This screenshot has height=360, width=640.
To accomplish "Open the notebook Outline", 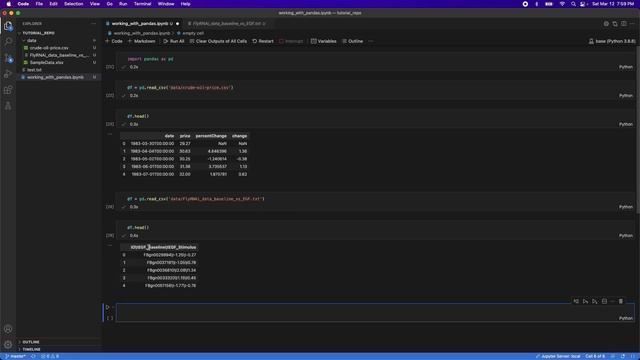I will [353, 41].
